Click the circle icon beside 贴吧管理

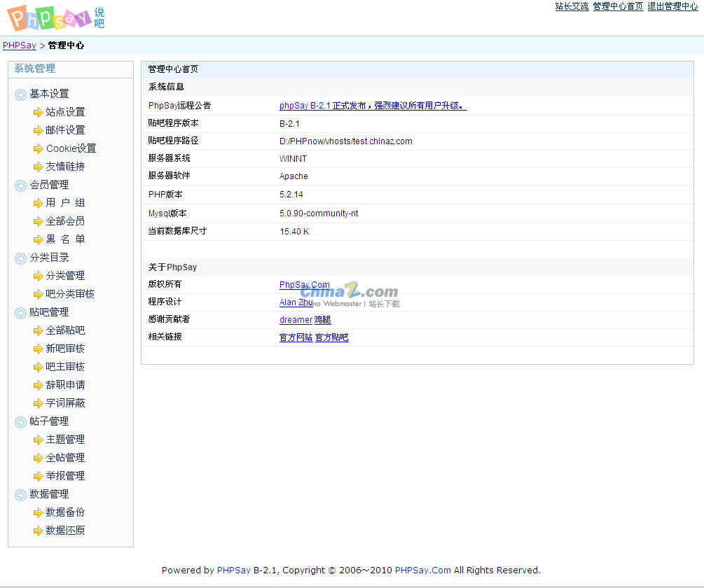[20, 313]
